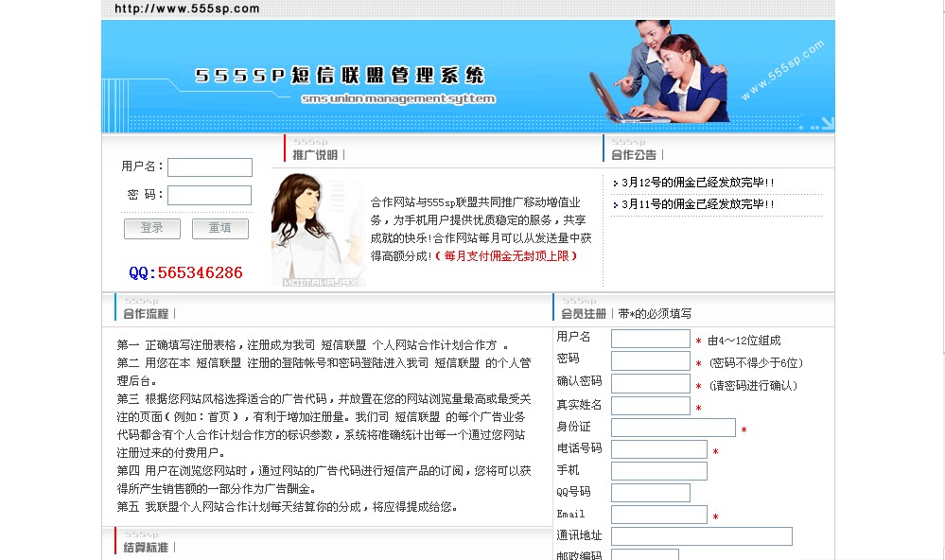
Task: Open the 3月11号的佣金已经发放完毕 announcement
Action: pos(697,203)
